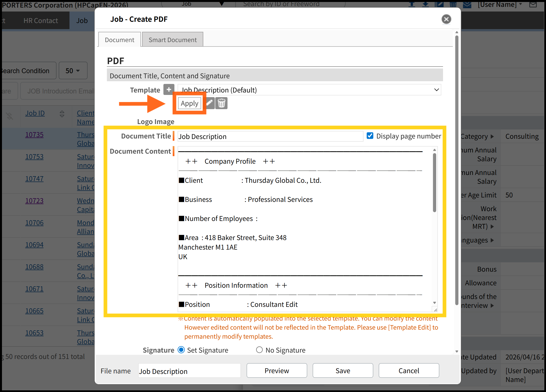
Task: Click the download icon in the top bar
Action: (x=426, y=4)
